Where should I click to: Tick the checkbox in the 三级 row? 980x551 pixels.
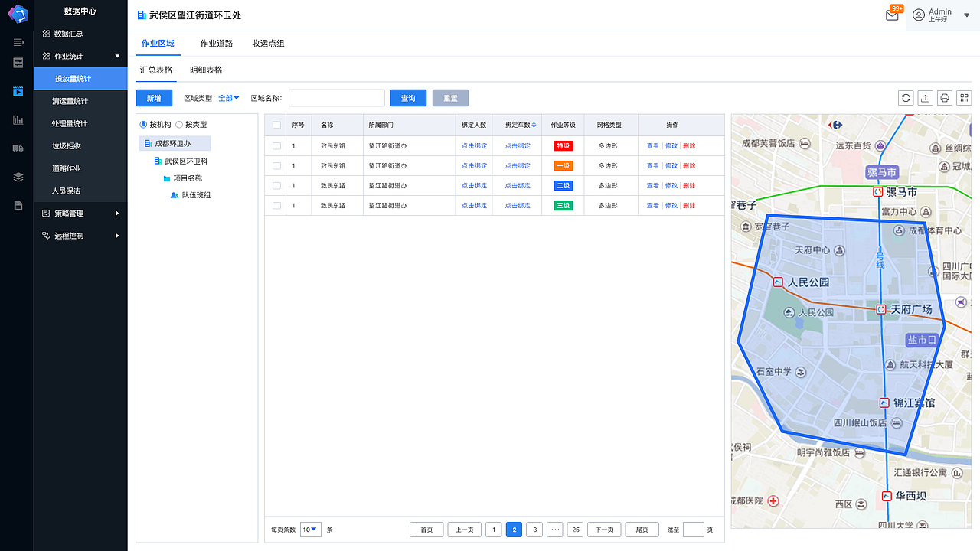click(x=276, y=205)
